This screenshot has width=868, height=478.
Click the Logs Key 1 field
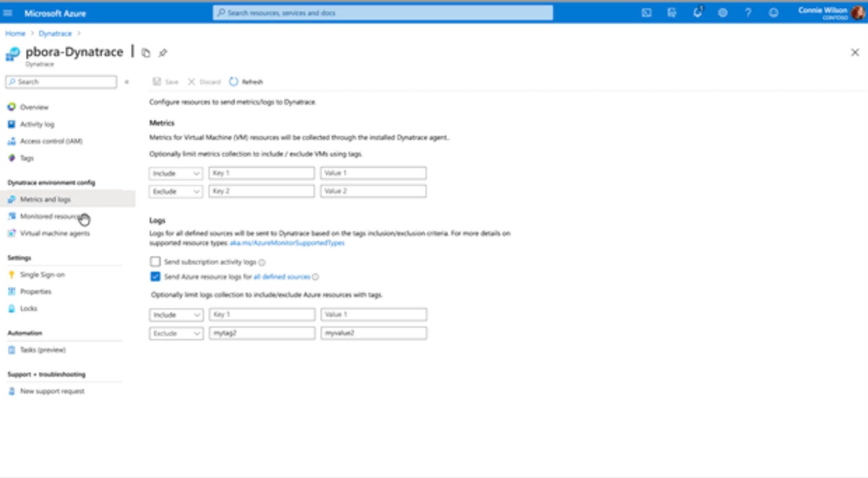262,315
